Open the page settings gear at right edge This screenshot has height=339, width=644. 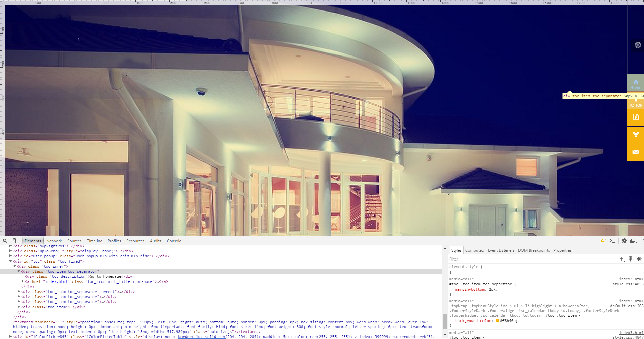638,45
